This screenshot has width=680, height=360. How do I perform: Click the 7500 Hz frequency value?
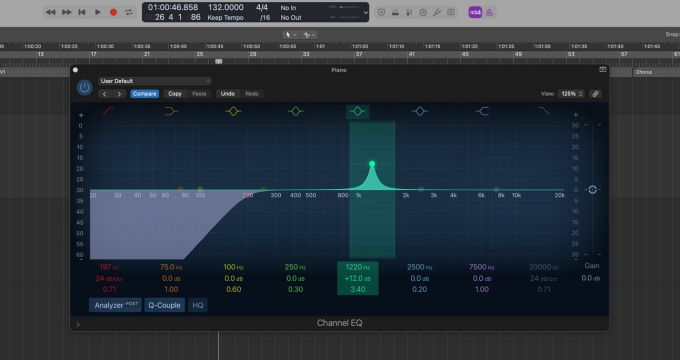pyautogui.click(x=482, y=267)
